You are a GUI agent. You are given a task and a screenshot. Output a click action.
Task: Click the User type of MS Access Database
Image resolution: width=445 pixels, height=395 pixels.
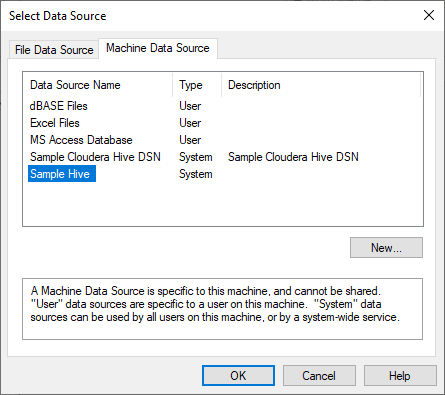click(x=190, y=140)
